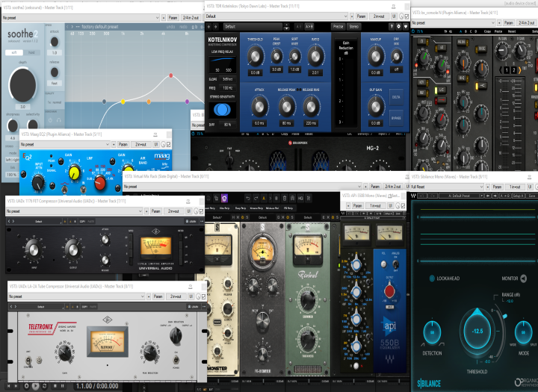538x392 pixels.
Task: Click the A>B copy button in Kotelnikov
Action: click(309, 26)
